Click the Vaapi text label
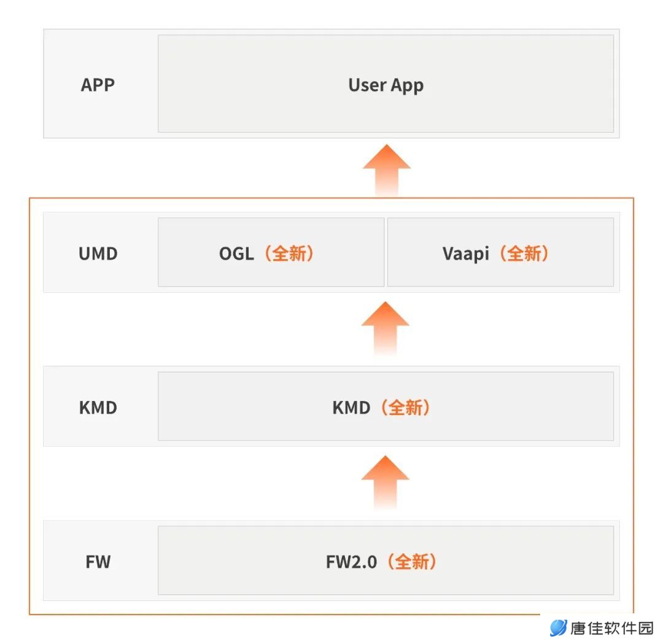Viewport: 663px width, 644px height. click(465, 254)
